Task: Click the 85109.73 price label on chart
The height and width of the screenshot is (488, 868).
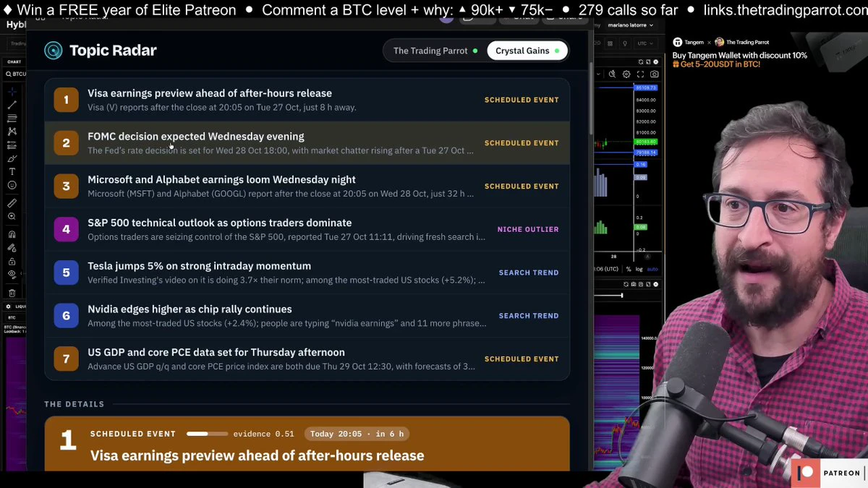Action: (x=645, y=88)
